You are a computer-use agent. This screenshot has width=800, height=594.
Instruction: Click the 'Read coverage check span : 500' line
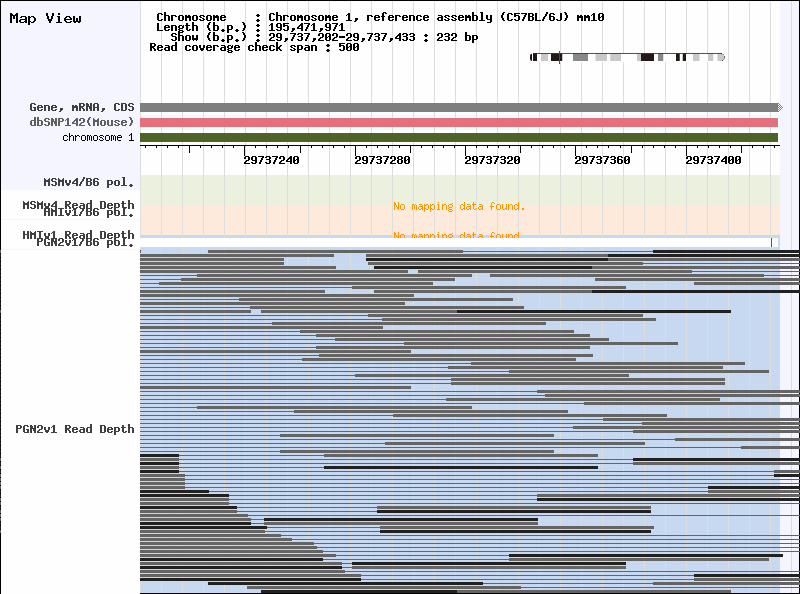[254, 47]
